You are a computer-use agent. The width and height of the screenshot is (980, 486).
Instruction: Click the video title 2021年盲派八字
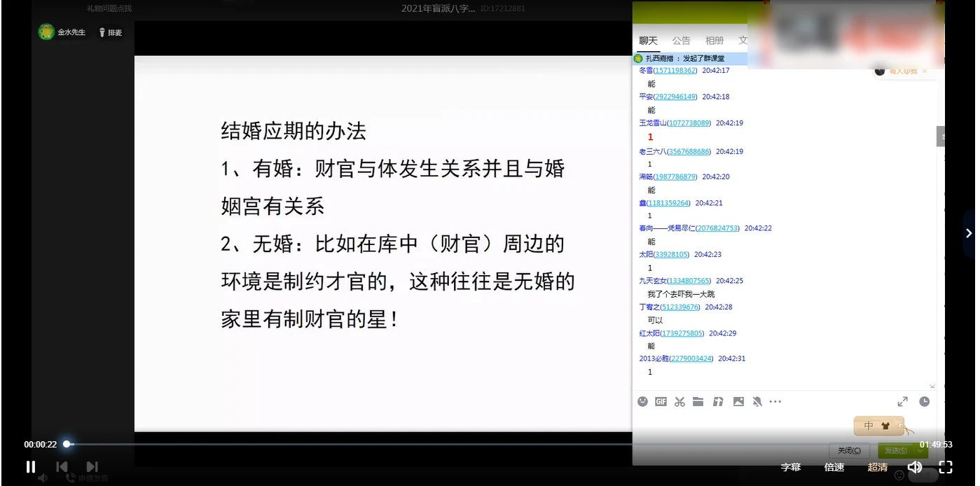(439, 8)
